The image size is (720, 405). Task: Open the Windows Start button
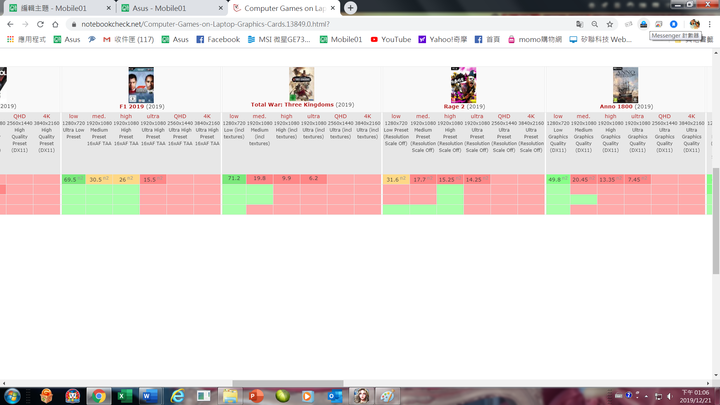click(x=12, y=396)
